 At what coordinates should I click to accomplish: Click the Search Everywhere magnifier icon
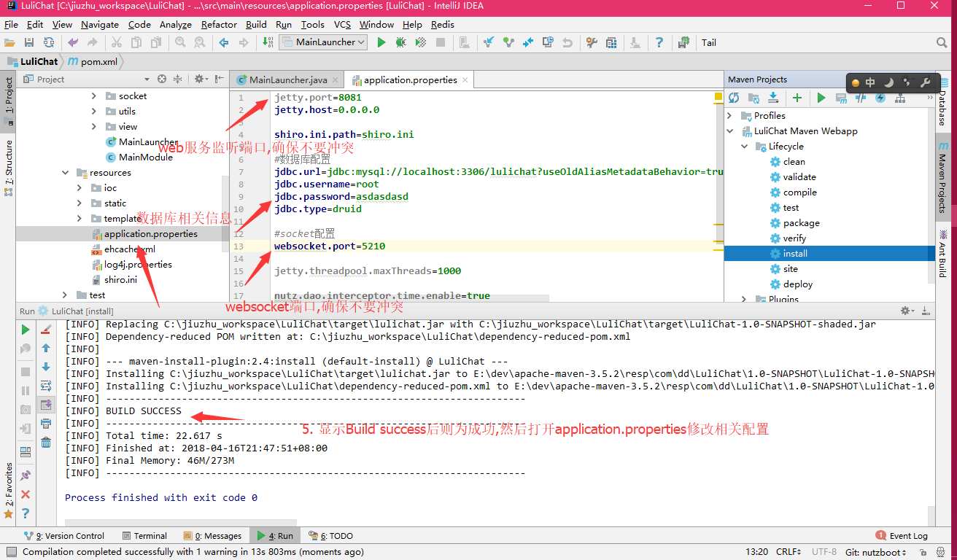[x=942, y=42]
